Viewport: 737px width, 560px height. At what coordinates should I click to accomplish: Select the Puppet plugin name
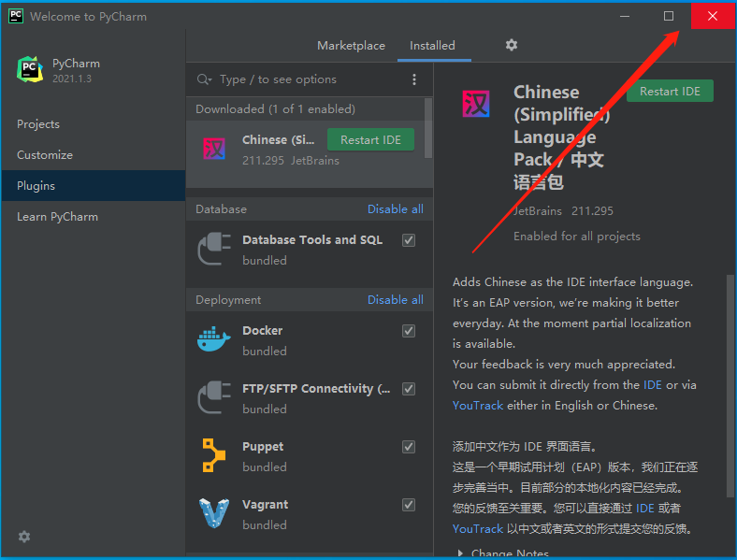(263, 447)
